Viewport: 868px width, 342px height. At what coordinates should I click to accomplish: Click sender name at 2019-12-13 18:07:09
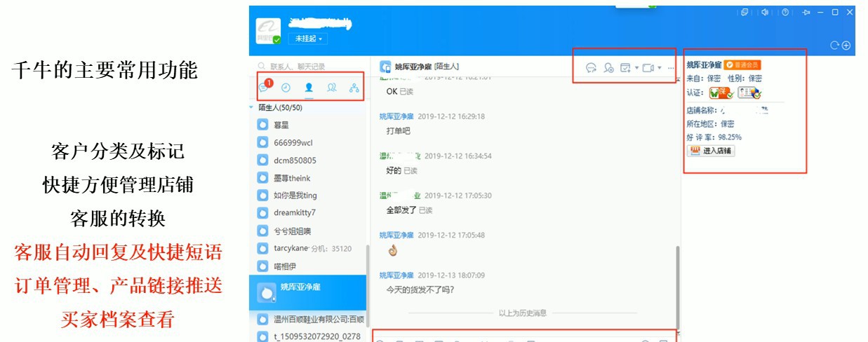396,275
